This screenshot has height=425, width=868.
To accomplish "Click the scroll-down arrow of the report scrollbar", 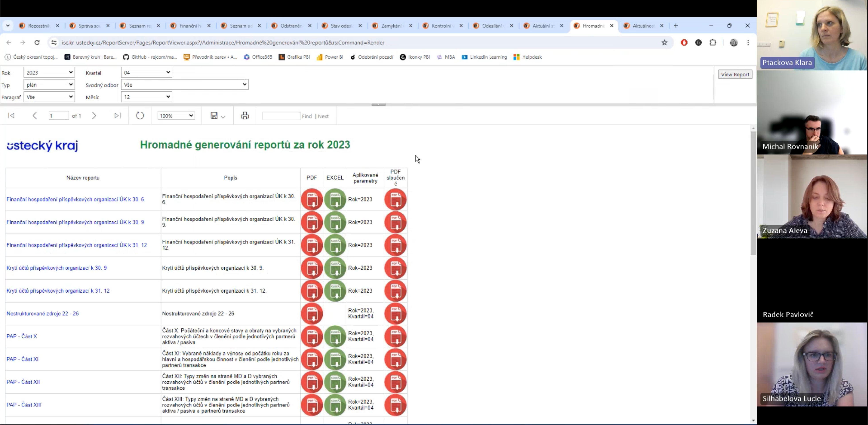I will [x=753, y=420].
